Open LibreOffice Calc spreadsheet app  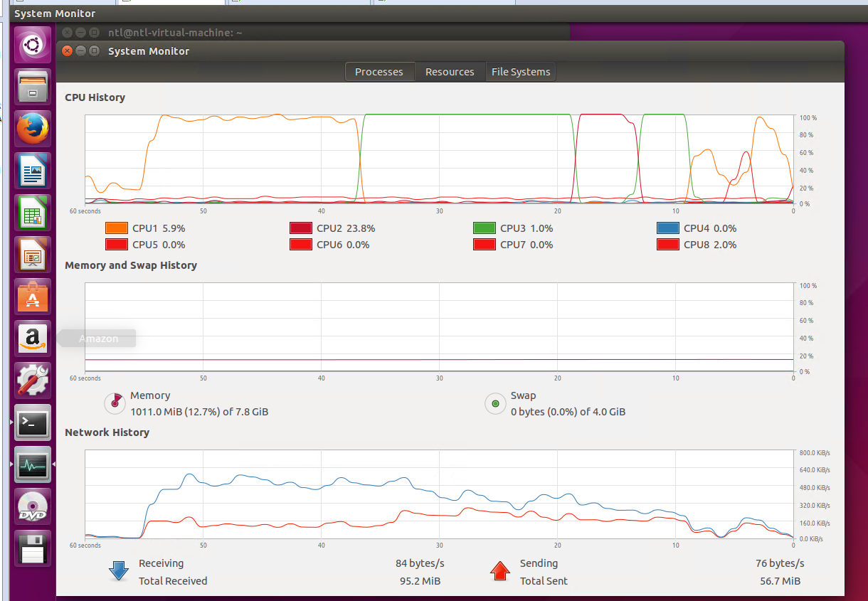pos(33,213)
